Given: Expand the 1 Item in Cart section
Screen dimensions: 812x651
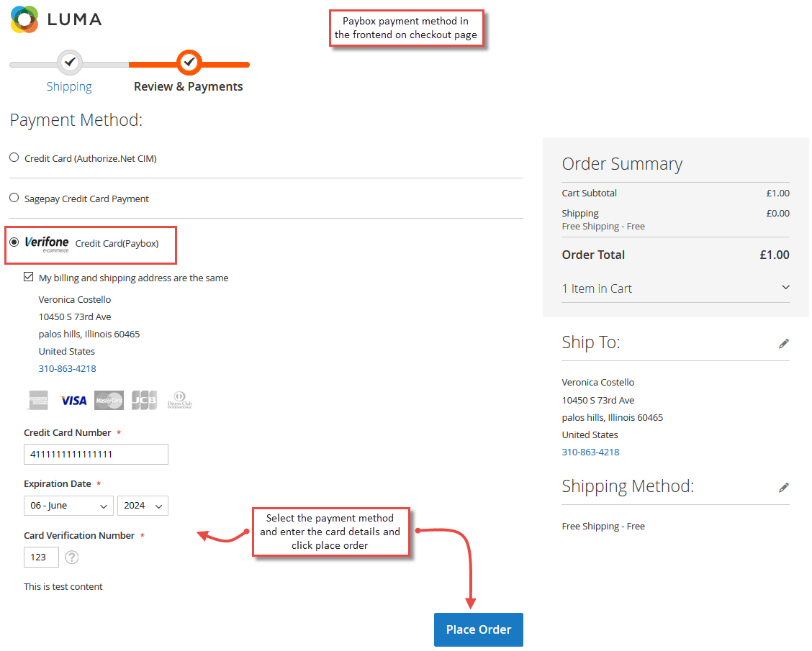Looking at the screenshot, I should tap(787, 288).
